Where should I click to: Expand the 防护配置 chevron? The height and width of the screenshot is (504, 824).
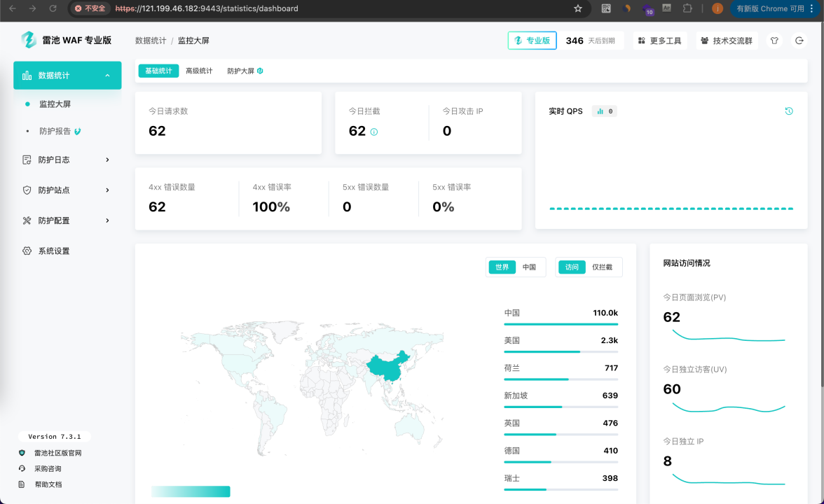(107, 220)
